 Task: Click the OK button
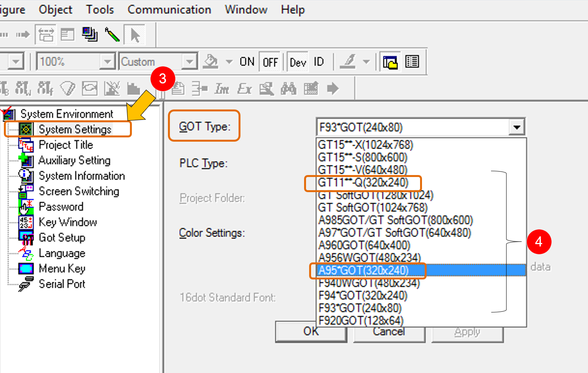click(x=311, y=332)
